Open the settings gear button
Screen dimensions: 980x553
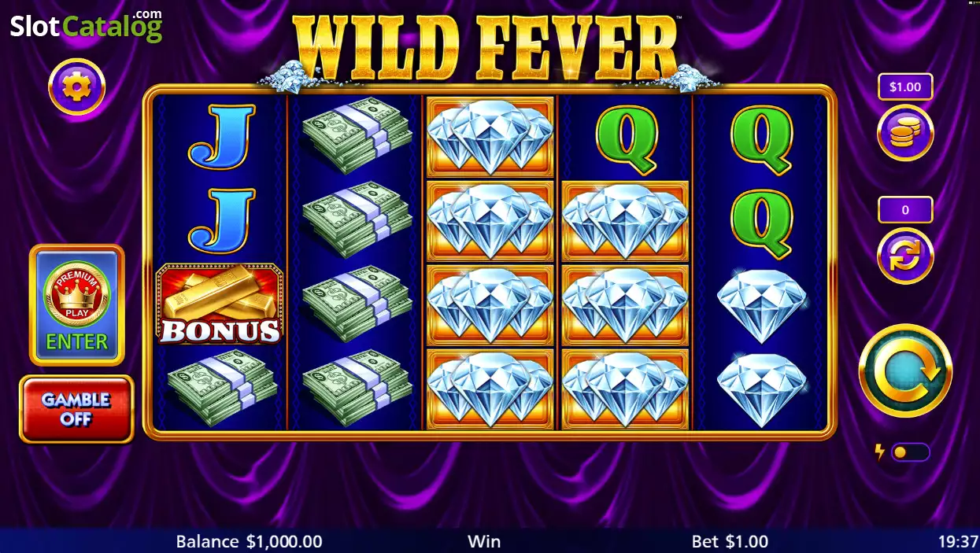pos(76,87)
